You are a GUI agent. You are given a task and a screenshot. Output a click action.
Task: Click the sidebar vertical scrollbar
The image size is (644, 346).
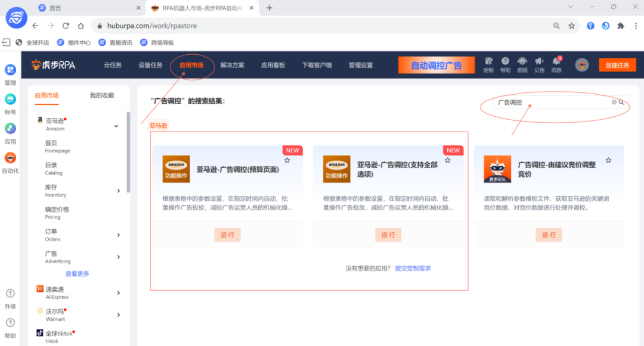tap(128, 152)
